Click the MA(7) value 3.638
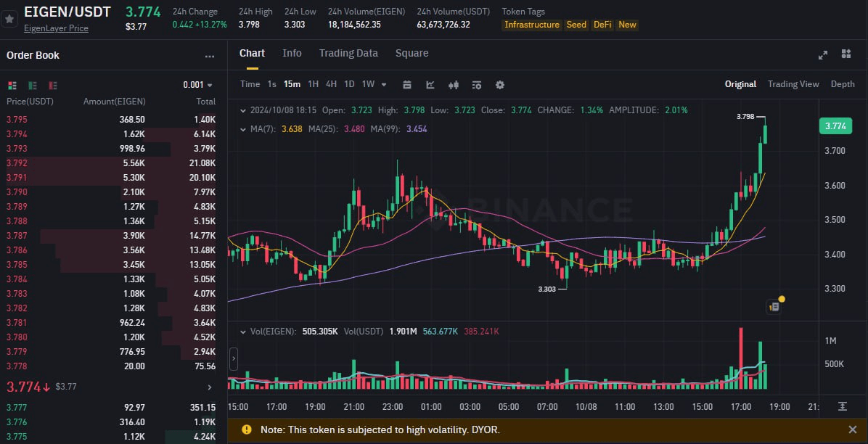This screenshot has width=868, height=444. [292, 129]
